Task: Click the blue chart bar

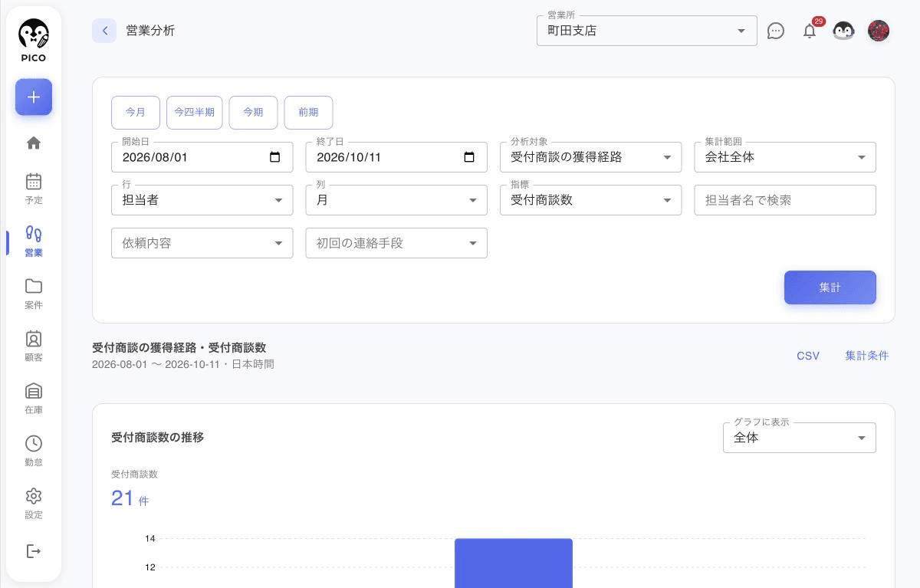Action: point(514,563)
